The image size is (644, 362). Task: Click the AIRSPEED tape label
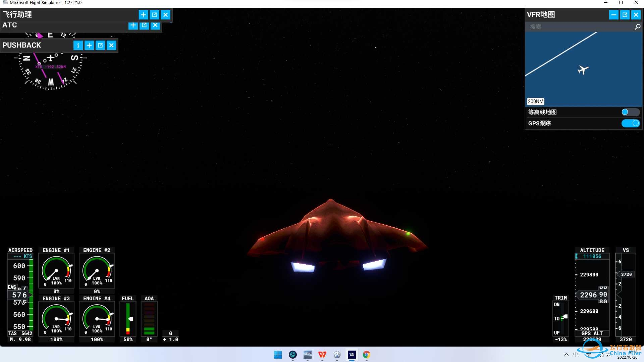(x=20, y=250)
